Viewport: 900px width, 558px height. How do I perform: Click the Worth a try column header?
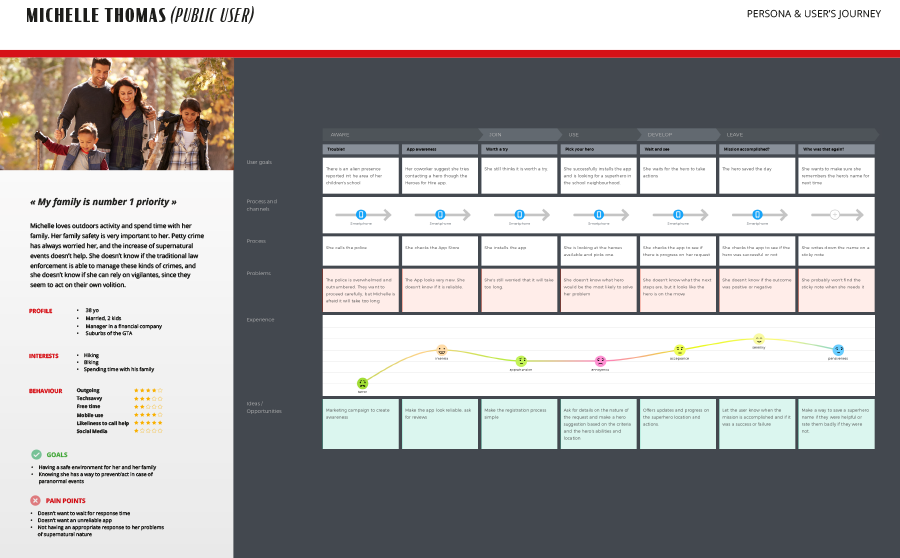[519, 149]
